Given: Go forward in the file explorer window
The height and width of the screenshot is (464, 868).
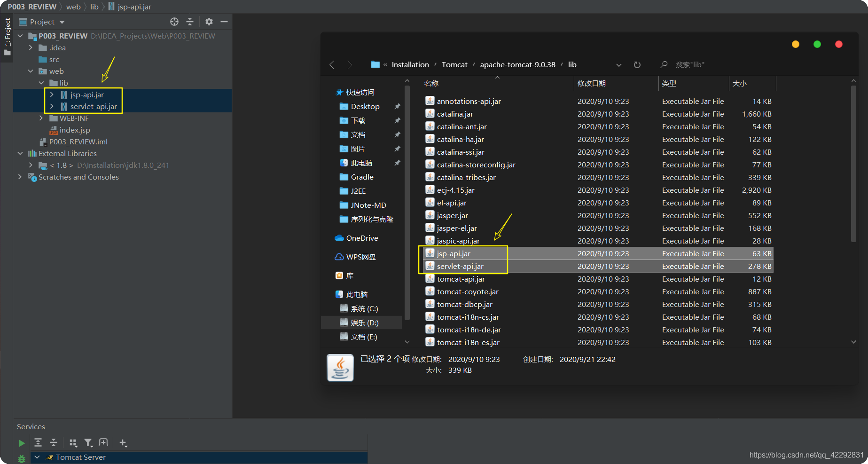Looking at the screenshot, I should pyautogui.click(x=349, y=65).
